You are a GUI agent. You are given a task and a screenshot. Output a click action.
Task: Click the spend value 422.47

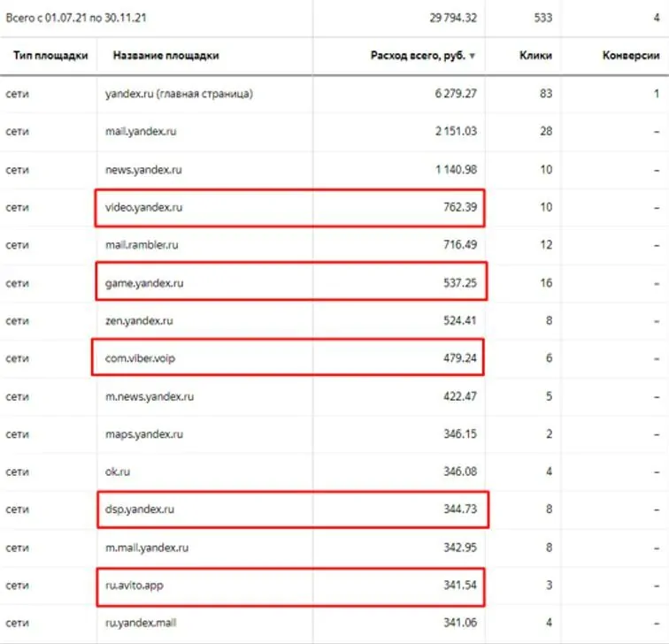click(x=460, y=396)
